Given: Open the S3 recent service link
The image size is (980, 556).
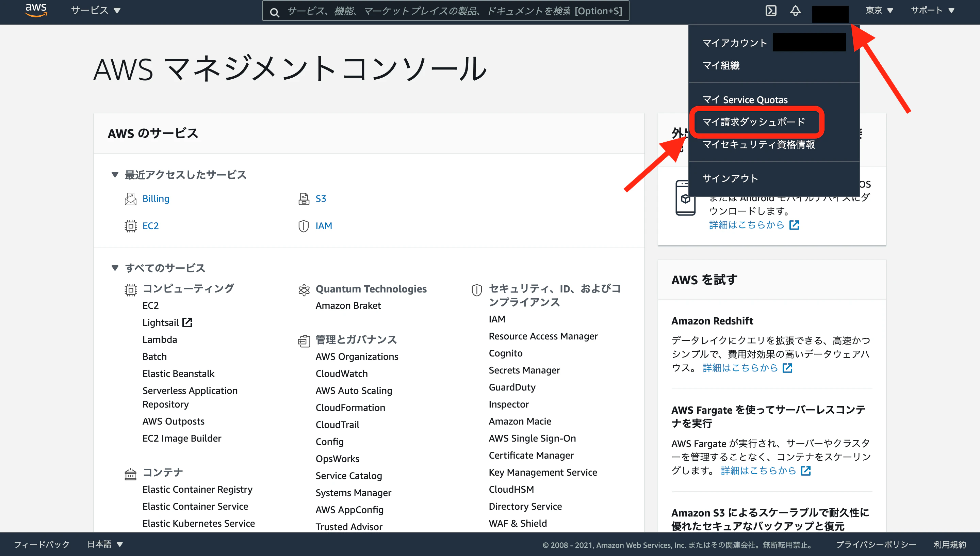Looking at the screenshot, I should (321, 198).
